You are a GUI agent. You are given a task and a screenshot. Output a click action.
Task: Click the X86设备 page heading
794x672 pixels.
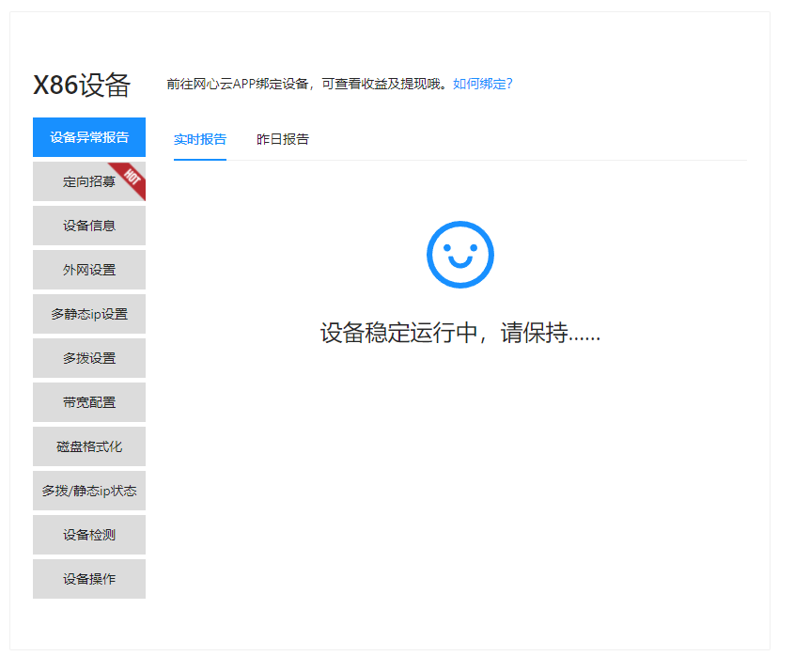82,85
